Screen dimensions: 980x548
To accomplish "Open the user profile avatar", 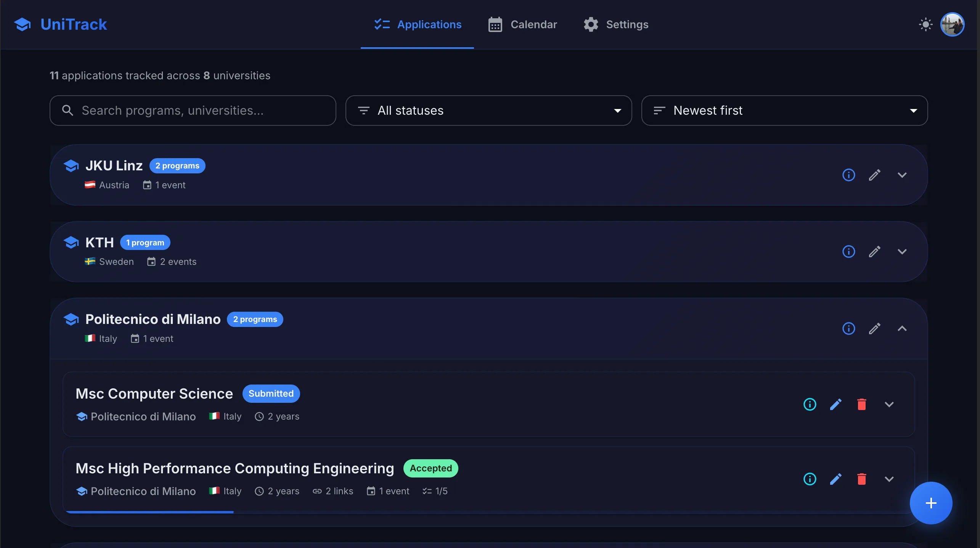I will 952,24.
